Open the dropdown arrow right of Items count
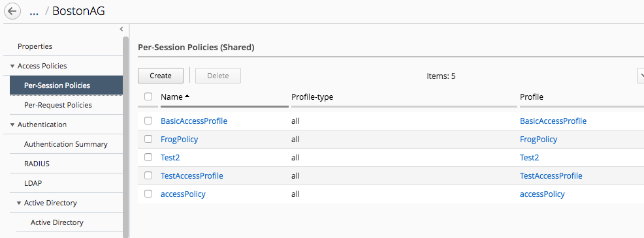Viewport: 644px width, 238px height. (641, 76)
